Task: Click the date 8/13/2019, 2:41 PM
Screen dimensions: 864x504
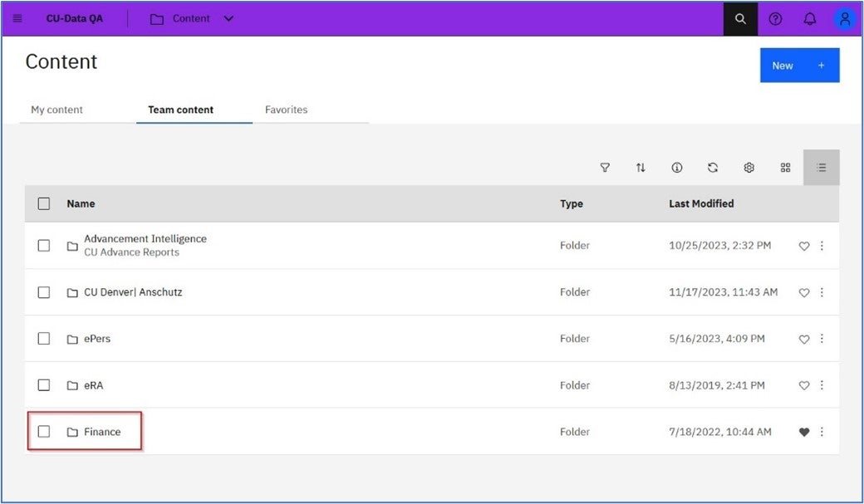Action: [716, 385]
